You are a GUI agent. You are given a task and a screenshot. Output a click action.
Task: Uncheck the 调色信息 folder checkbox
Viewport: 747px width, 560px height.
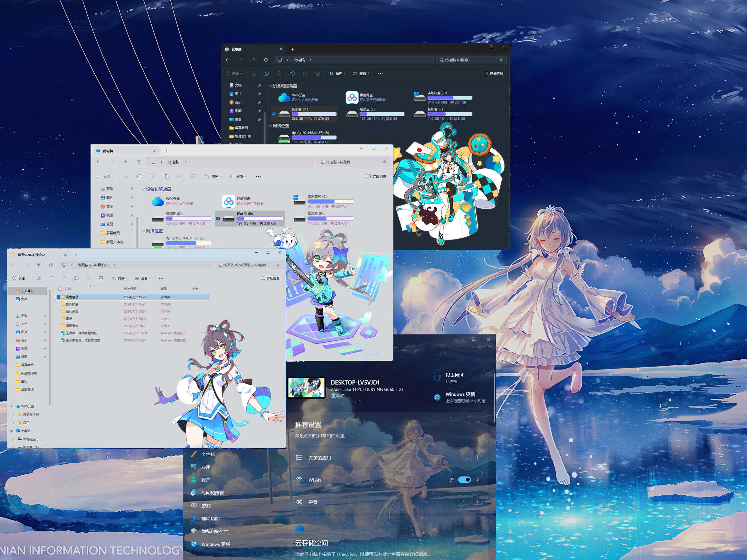point(59,297)
